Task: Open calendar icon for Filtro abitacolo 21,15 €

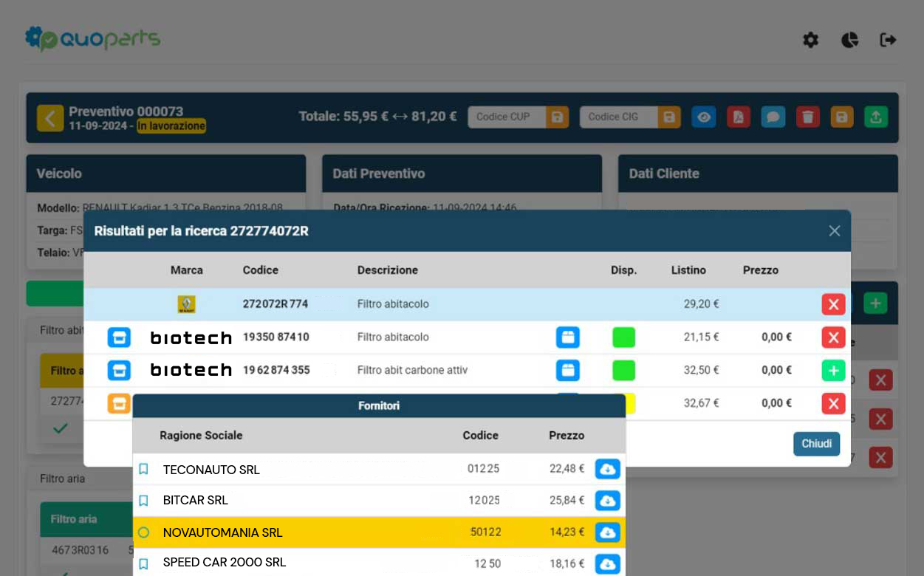Action: coord(568,337)
